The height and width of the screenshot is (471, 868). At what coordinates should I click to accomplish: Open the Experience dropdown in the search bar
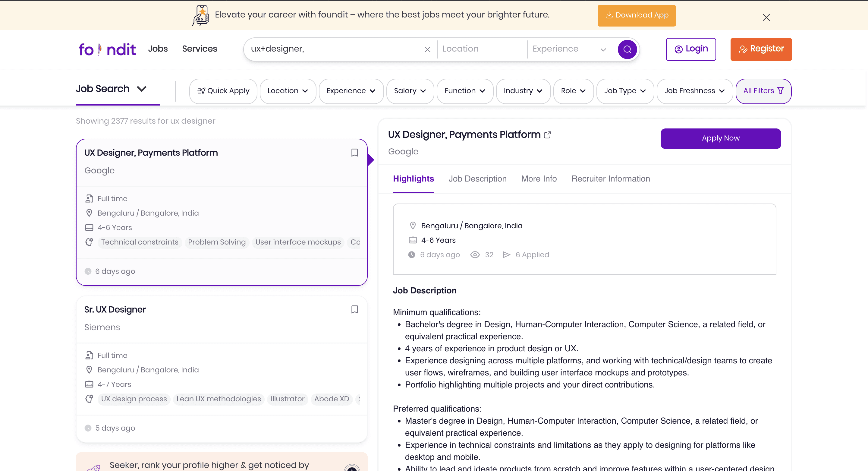point(569,49)
